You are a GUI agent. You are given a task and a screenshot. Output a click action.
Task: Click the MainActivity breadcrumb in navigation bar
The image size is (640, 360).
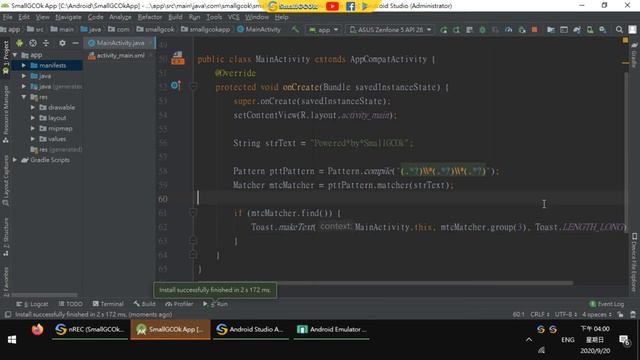[x=259, y=29]
